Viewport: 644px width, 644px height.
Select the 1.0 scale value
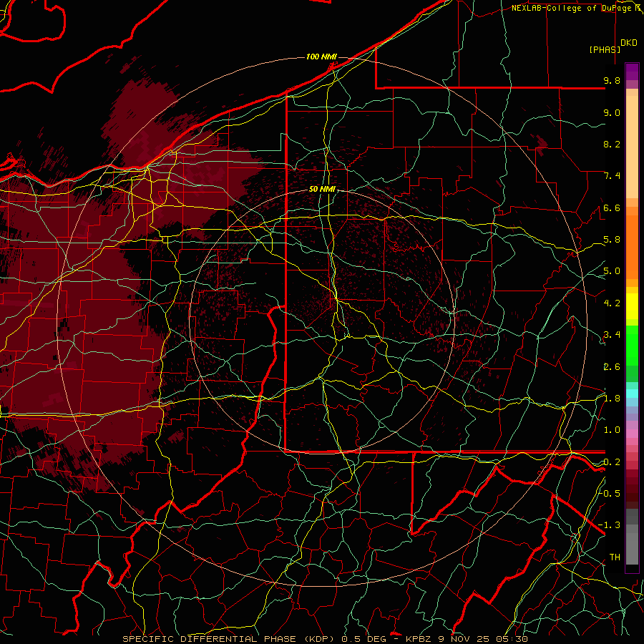612,430
